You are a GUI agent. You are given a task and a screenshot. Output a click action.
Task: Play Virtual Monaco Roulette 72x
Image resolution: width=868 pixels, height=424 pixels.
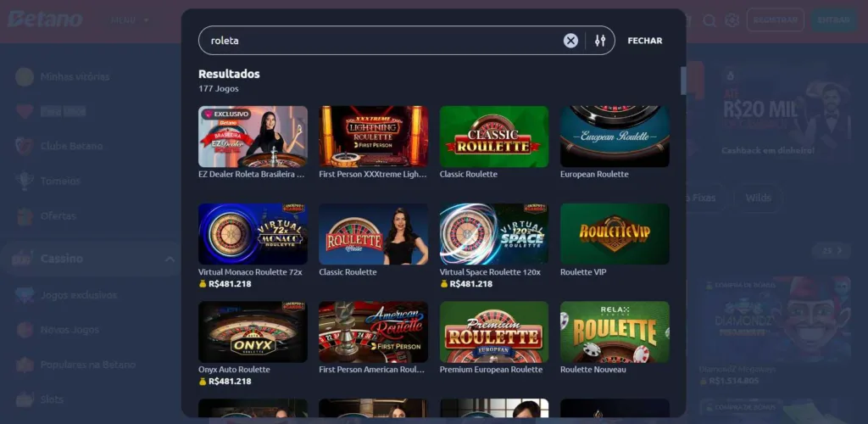click(x=253, y=234)
